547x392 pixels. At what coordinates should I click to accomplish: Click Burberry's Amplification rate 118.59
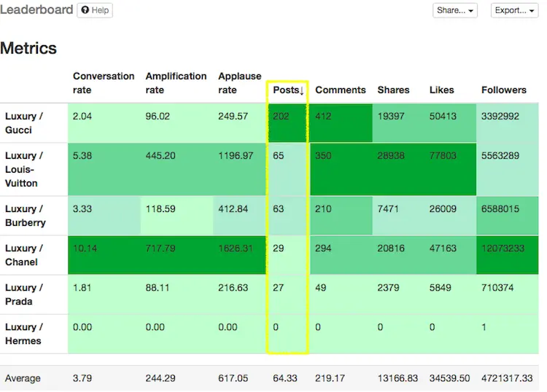[160, 208]
